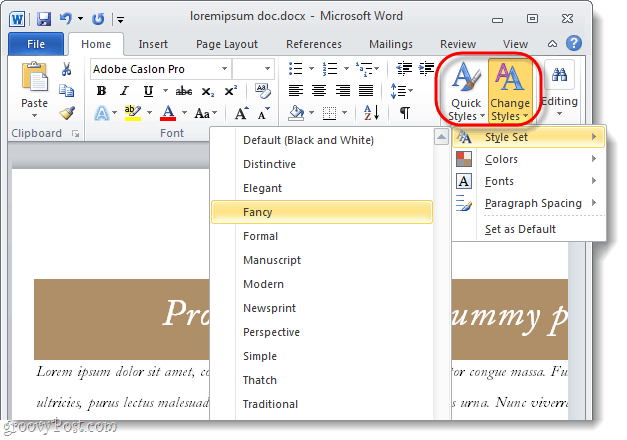Click the Shading paint bucket icon

pos(296,113)
